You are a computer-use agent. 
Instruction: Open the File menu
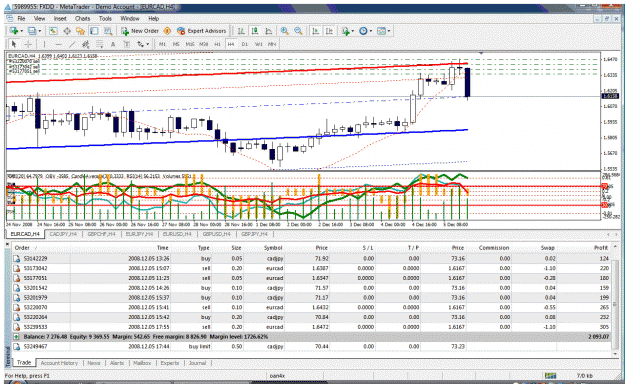pos(21,18)
